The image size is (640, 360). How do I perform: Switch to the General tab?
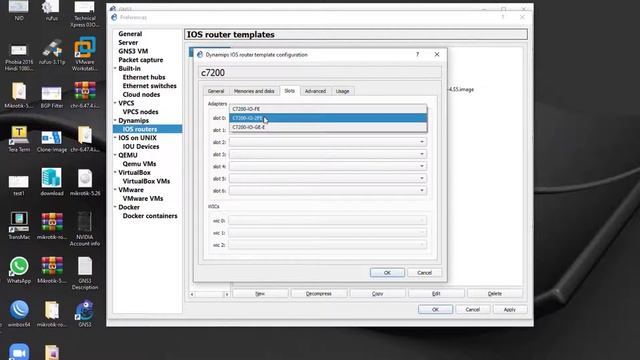click(x=216, y=91)
